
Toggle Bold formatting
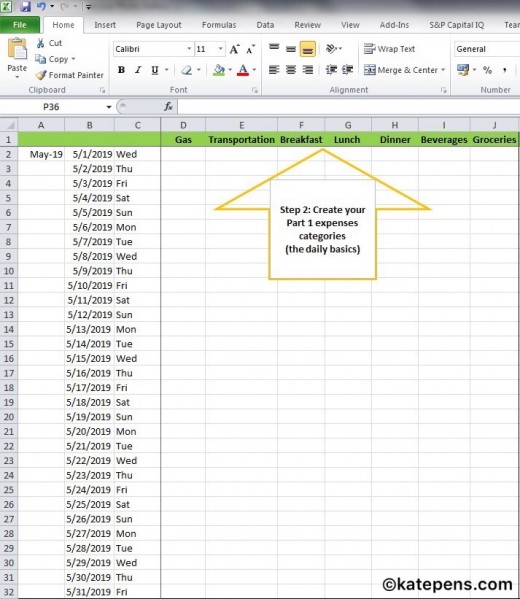click(121, 70)
